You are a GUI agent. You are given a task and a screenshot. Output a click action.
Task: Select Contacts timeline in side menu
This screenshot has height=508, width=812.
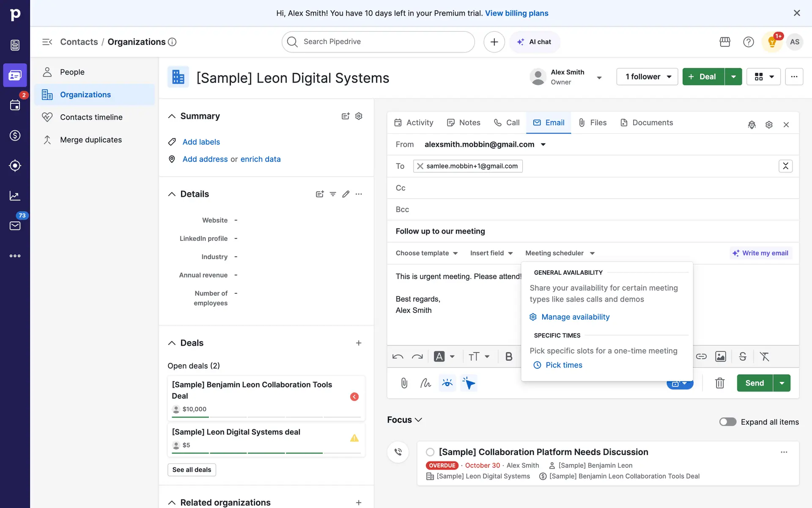[91, 117]
